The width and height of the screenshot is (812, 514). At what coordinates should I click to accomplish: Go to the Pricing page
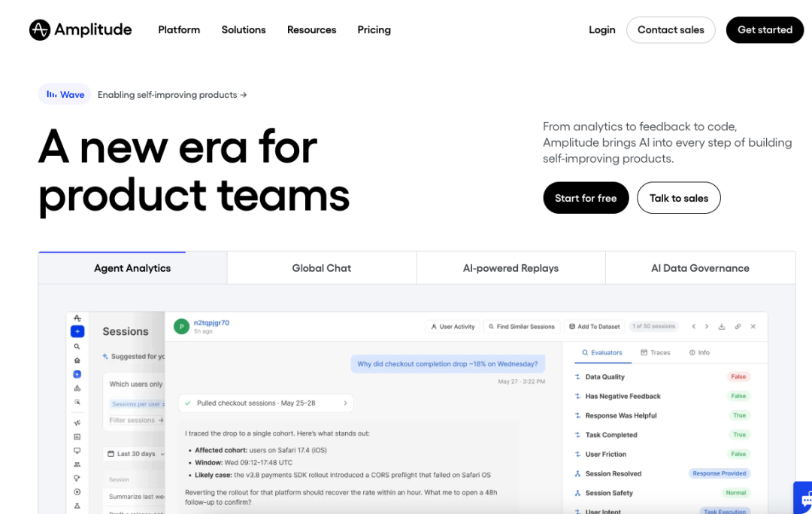click(x=374, y=30)
